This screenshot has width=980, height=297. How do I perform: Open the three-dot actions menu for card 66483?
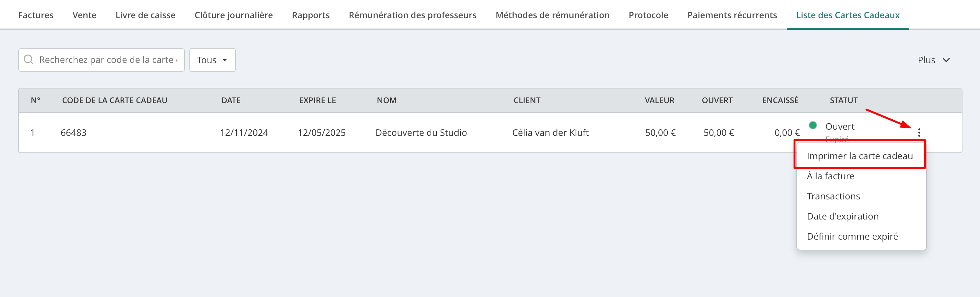919,132
